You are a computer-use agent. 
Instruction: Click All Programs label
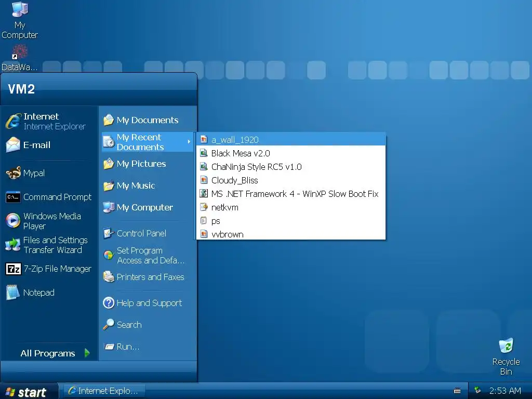[47, 353]
